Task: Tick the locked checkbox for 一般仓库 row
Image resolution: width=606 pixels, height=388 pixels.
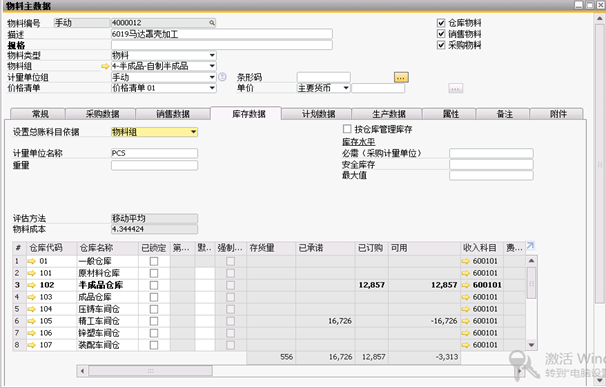Action: (154, 261)
